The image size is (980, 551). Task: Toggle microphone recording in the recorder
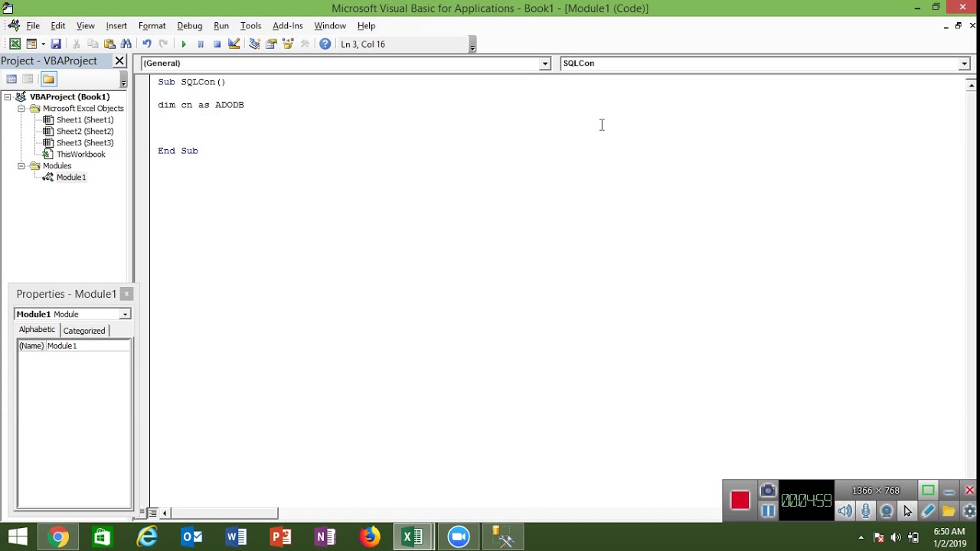coord(866,511)
